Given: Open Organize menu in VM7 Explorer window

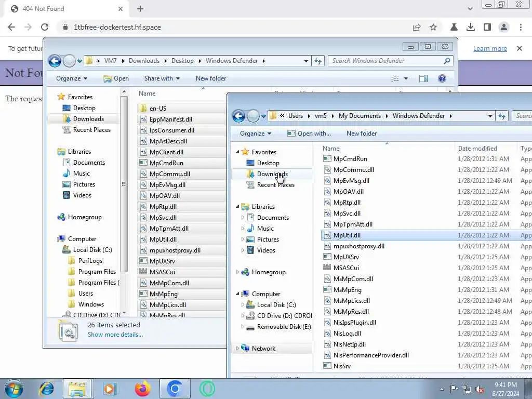Looking at the screenshot, I should click(72, 78).
